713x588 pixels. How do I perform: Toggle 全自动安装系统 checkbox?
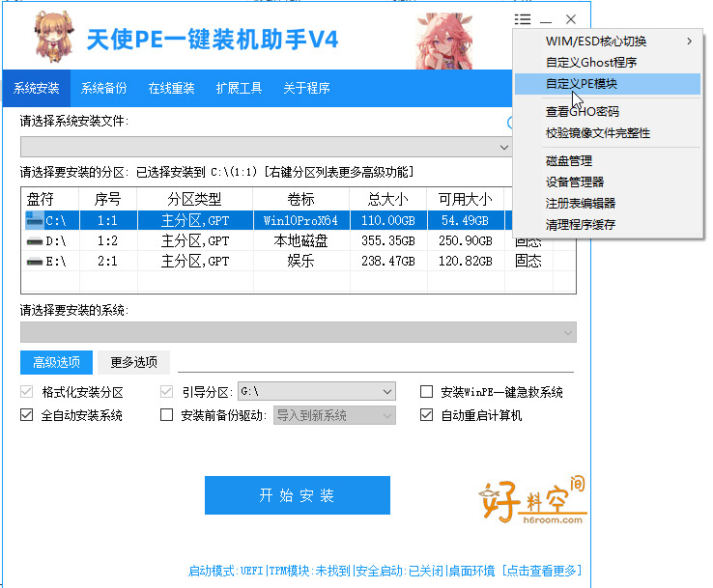(x=27, y=415)
